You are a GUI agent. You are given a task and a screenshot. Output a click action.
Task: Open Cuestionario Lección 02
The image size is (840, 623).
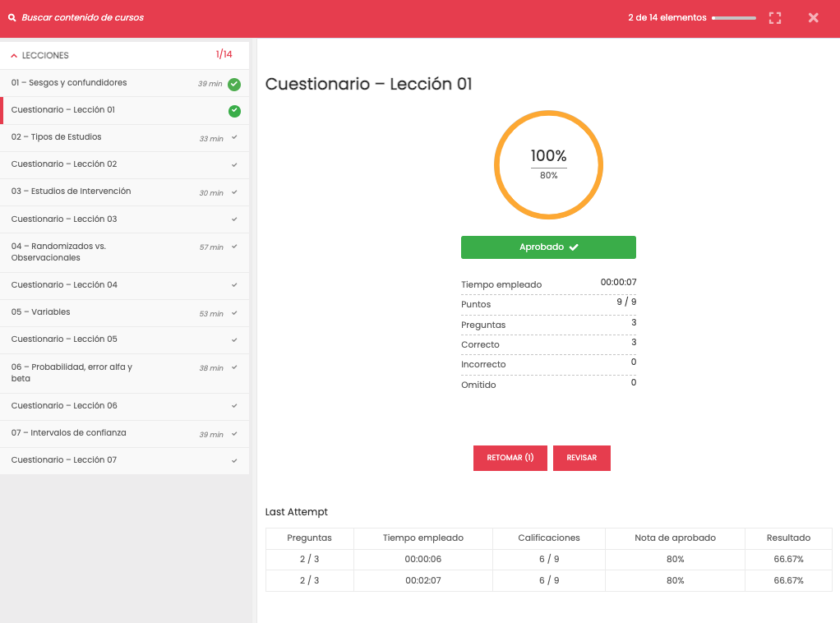pyautogui.click(x=64, y=164)
